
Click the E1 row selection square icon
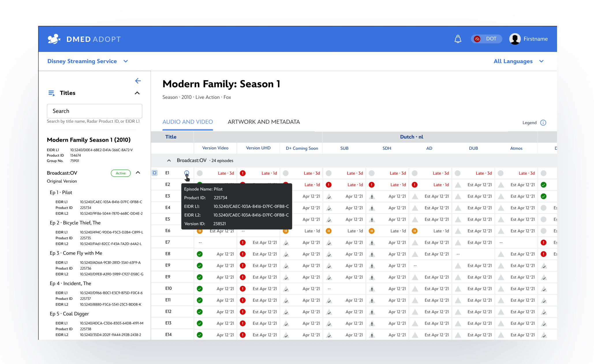(155, 173)
